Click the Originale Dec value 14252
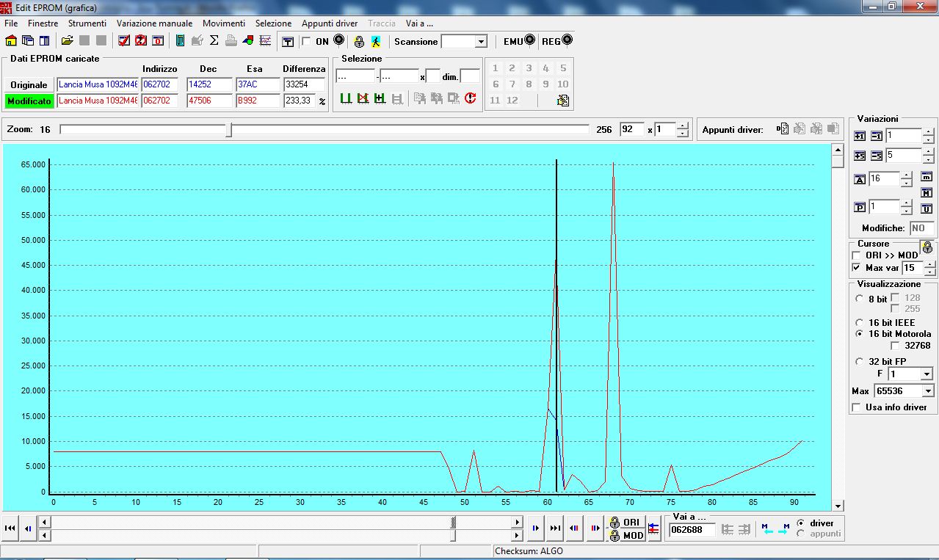 coord(209,84)
